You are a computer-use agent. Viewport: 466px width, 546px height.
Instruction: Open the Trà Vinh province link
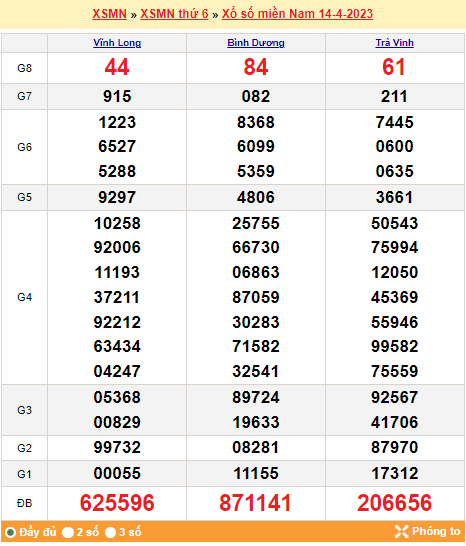394,43
